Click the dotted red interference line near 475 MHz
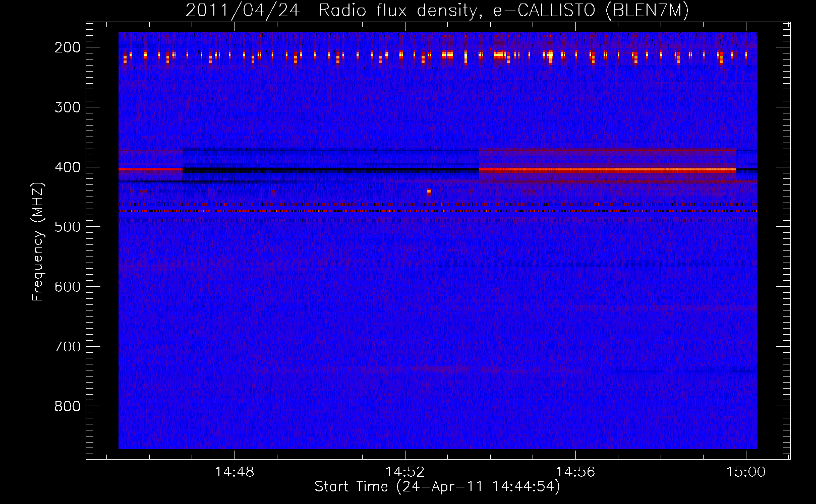This screenshot has width=816, height=504. click(x=438, y=211)
